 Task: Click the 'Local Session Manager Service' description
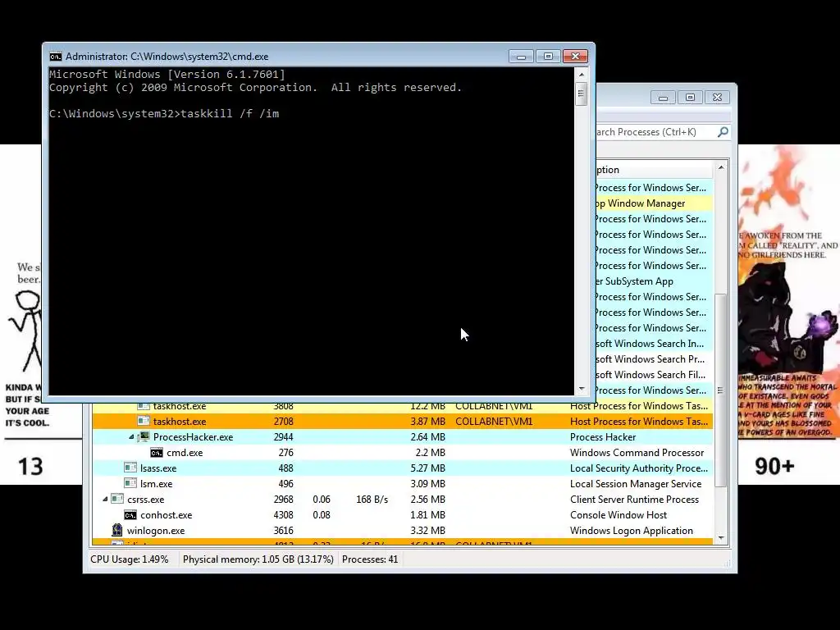tap(636, 484)
